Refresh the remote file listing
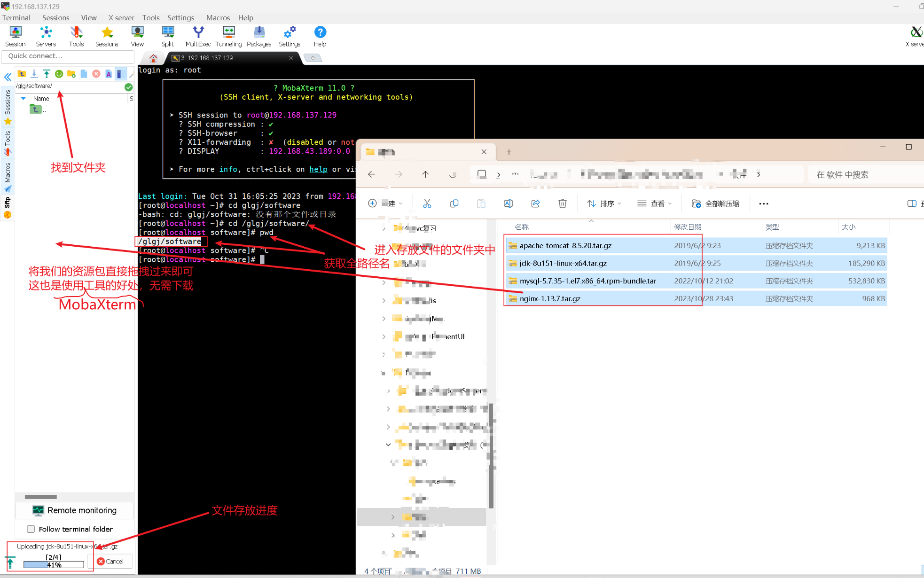 (x=59, y=74)
